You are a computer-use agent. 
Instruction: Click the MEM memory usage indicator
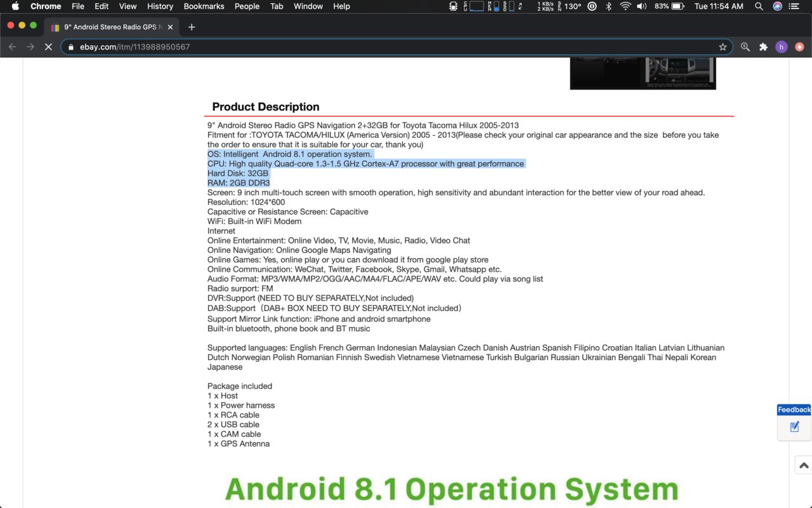pos(493,6)
